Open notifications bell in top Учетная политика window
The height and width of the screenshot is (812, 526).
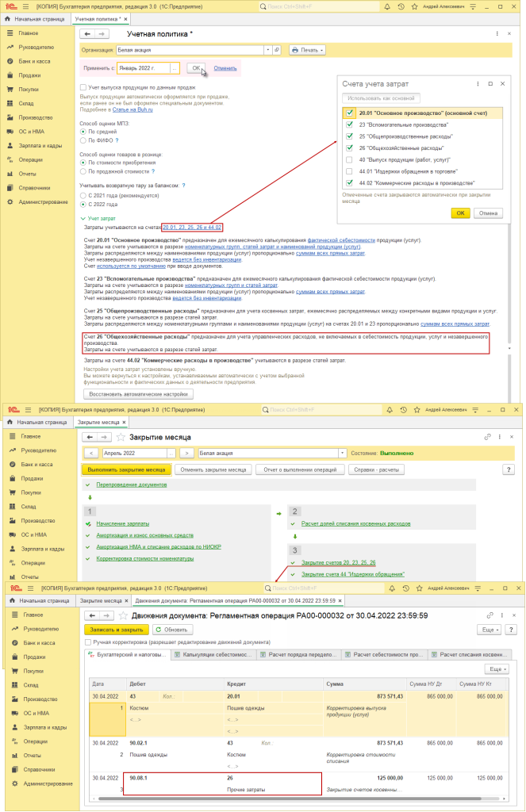387,6
